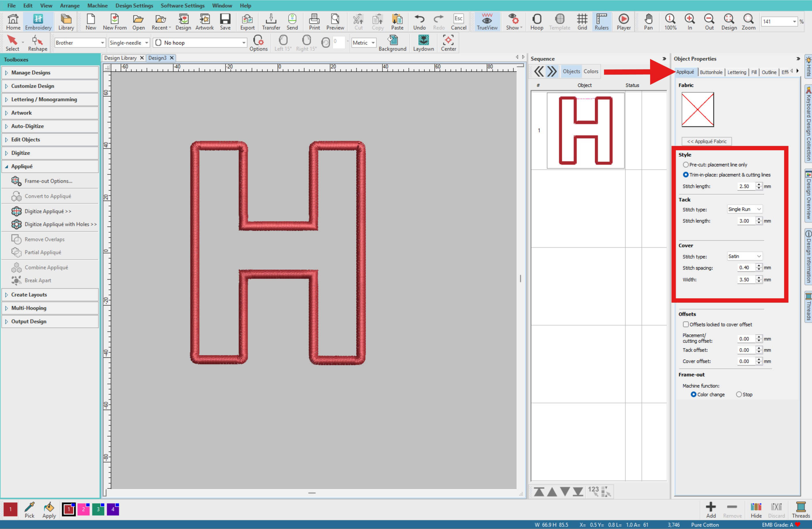The image size is (812, 529).
Task: Select color swatch 2 pink
Action: (x=84, y=509)
